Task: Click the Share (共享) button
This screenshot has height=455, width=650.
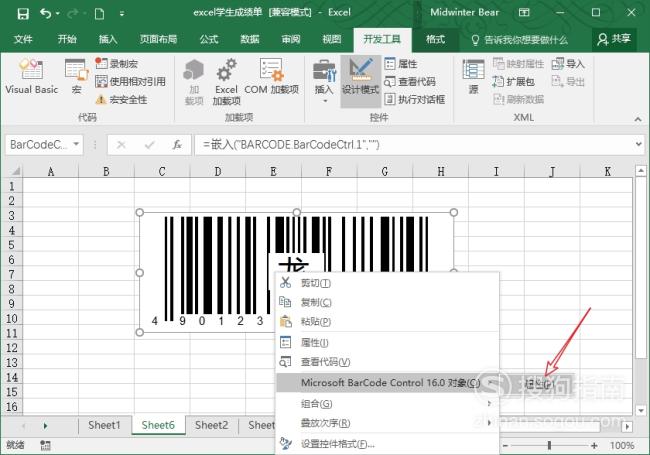Action: coord(614,39)
